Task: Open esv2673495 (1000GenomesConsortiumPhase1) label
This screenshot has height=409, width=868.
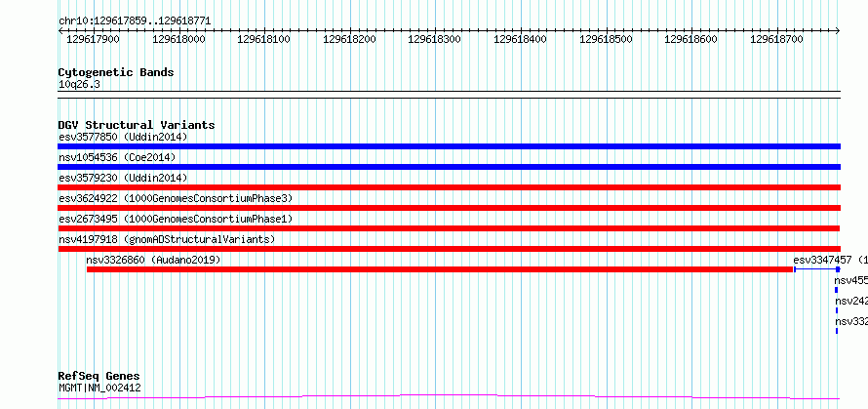Action: tap(176, 219)
